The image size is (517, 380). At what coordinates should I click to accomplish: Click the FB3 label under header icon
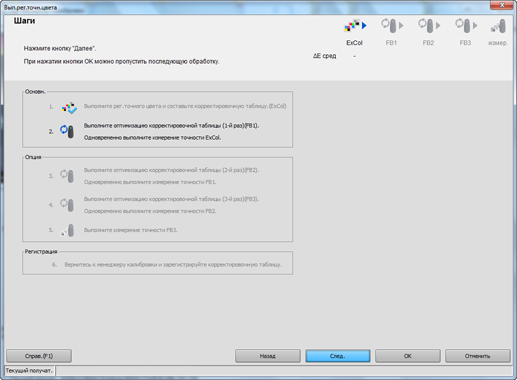(x=465, y=43)
